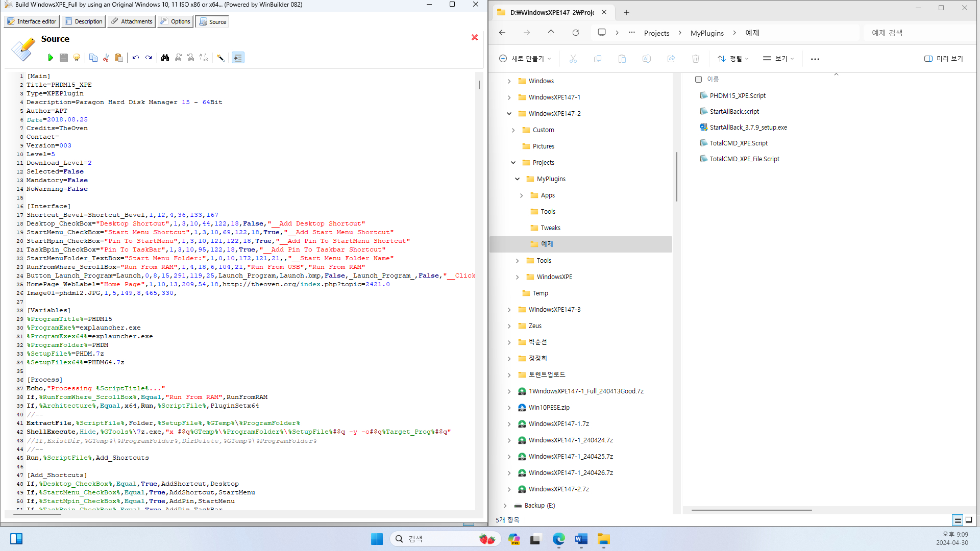Click the light bulb hint icon
Viewport: 980px width, 551px height.
coord(77,58)
